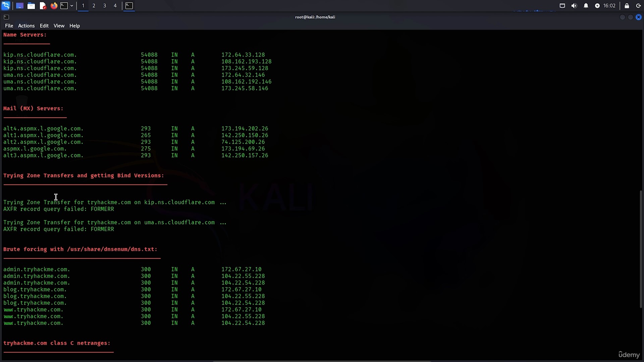Click IP address 108.162.193.128
Viewport: 644px width, 362px height.
(247, 62)
